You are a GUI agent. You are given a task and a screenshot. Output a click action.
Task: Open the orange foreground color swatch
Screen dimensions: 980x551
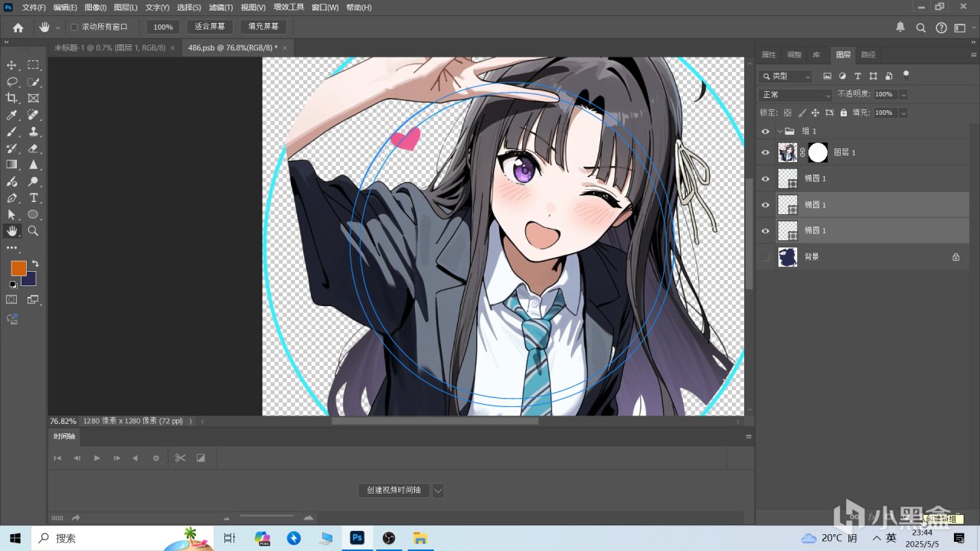click(18, 268)
